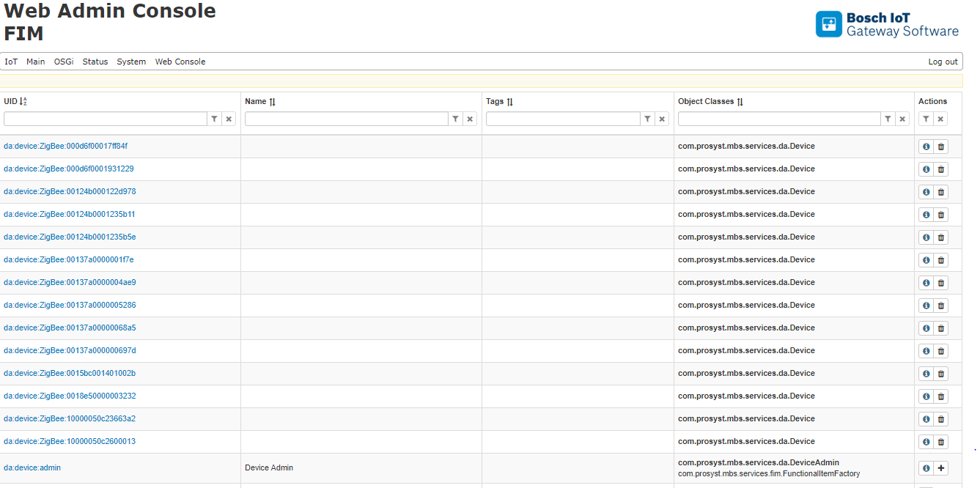Open the System menu
This screenshot has width=980, height=488.
click(x=131, y=62)
